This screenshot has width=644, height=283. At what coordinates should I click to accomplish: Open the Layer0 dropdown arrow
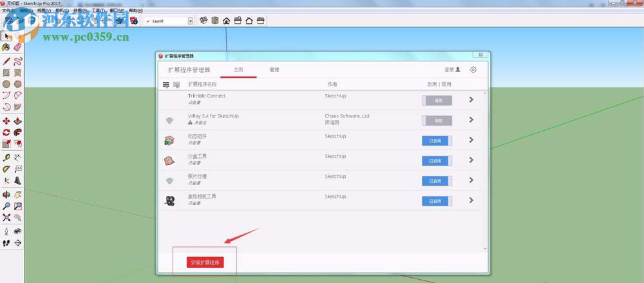191,21
